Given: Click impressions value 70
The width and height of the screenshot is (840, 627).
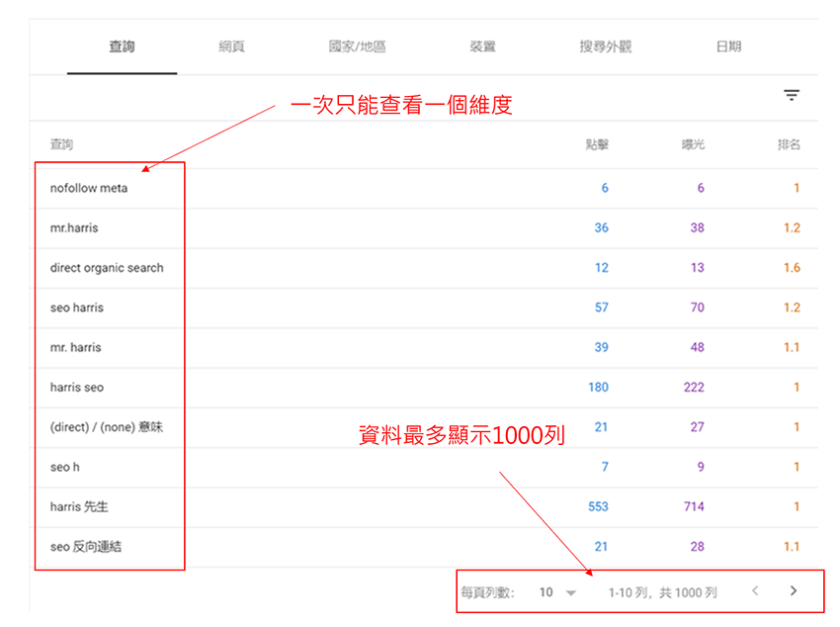Looking at the screenshot, I should [x=697, y=308].
